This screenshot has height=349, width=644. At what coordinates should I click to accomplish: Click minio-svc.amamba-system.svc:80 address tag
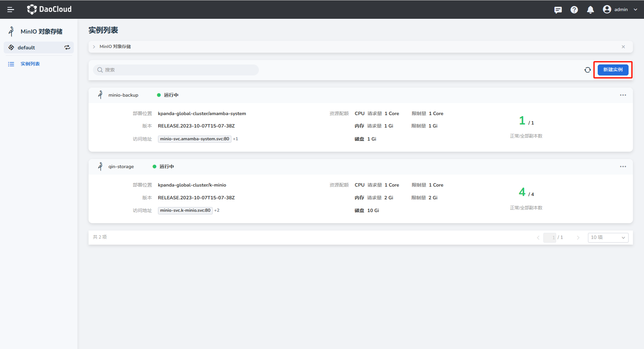click(x=195, y=139)
